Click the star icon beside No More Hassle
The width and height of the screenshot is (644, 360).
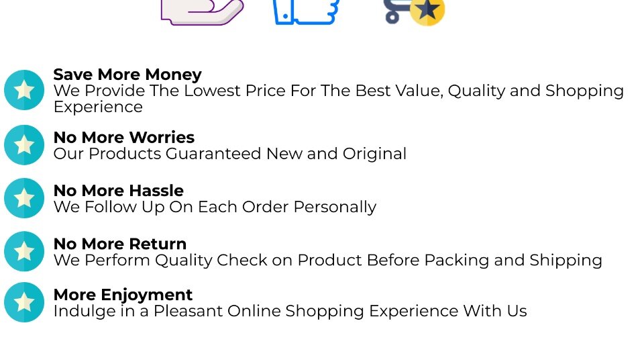point(24,198)
